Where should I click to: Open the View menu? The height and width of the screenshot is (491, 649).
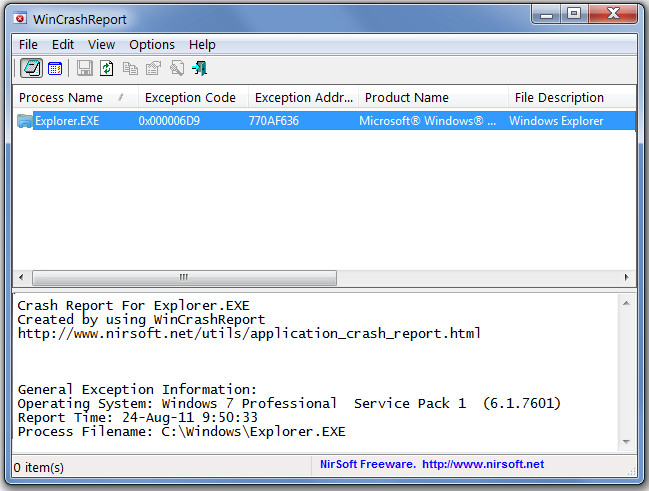point(101,44)
